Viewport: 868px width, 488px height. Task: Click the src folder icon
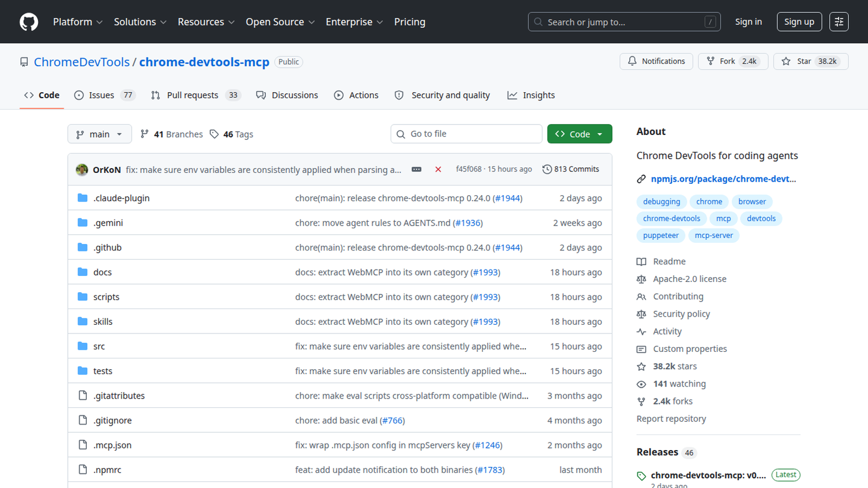82,346
